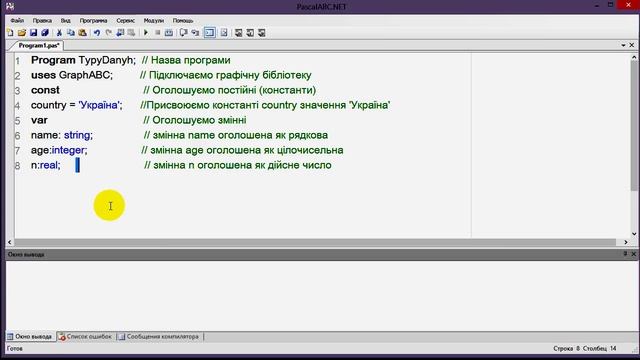This screenshot has height=360, width=640.
Task: Copy selection with the Copy icon
Action: pyautogui.click(x=71, y=33)
